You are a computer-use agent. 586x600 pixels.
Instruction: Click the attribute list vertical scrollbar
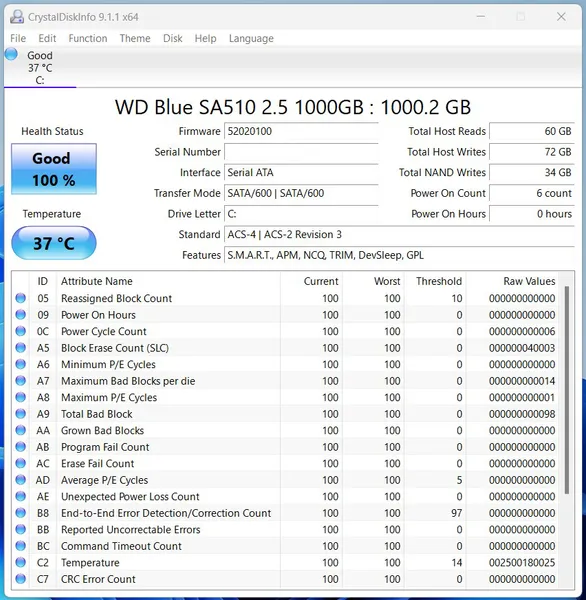(567, 390)
